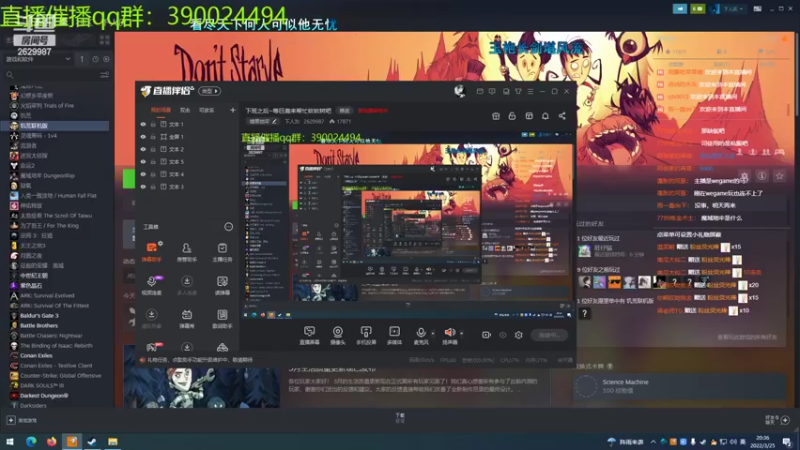This screenshot has width=800, height=450.
Task: Add 摄像头 camera source
Action: coord(337,335)
